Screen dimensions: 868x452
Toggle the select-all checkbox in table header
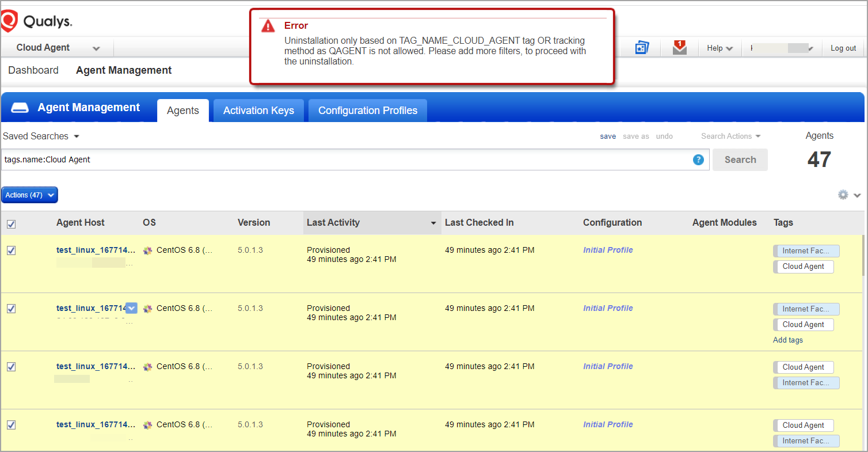tap(11, 224)
